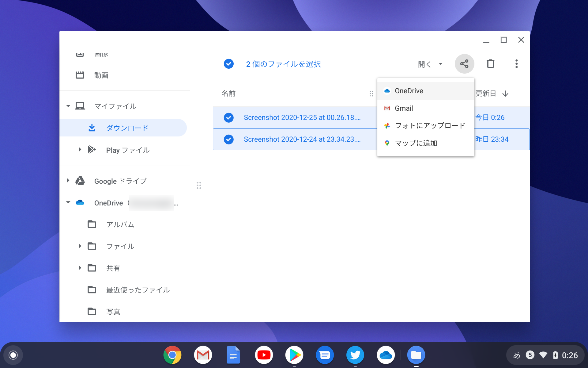Viewport: 588px width, 368px height.
Task: Open the ダウンロード folder
Action: [x=126, y=128]
